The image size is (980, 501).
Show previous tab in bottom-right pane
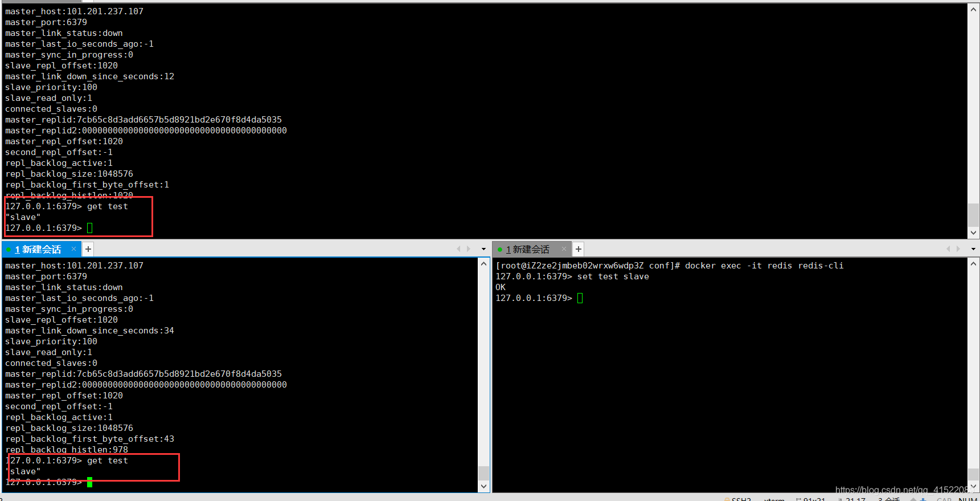948,249
